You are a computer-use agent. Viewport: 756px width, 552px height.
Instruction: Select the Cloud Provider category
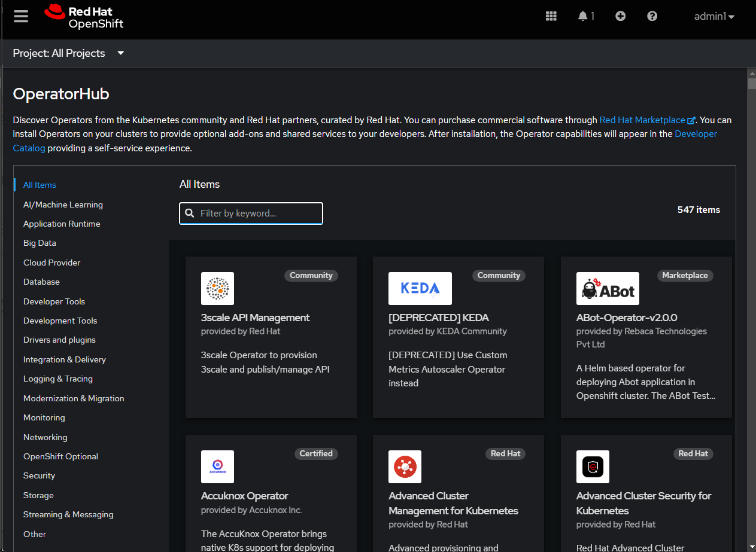pos(51,263)
